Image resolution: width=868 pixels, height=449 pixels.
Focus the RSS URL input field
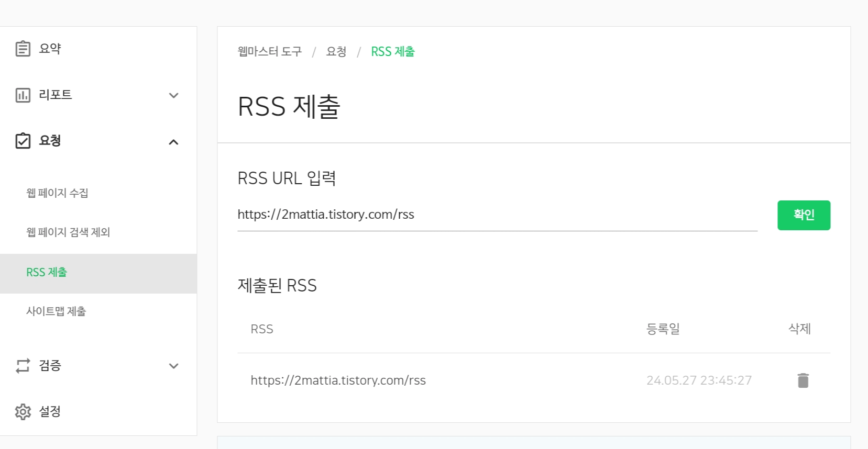pyautogui.click(x=497, y=215)
